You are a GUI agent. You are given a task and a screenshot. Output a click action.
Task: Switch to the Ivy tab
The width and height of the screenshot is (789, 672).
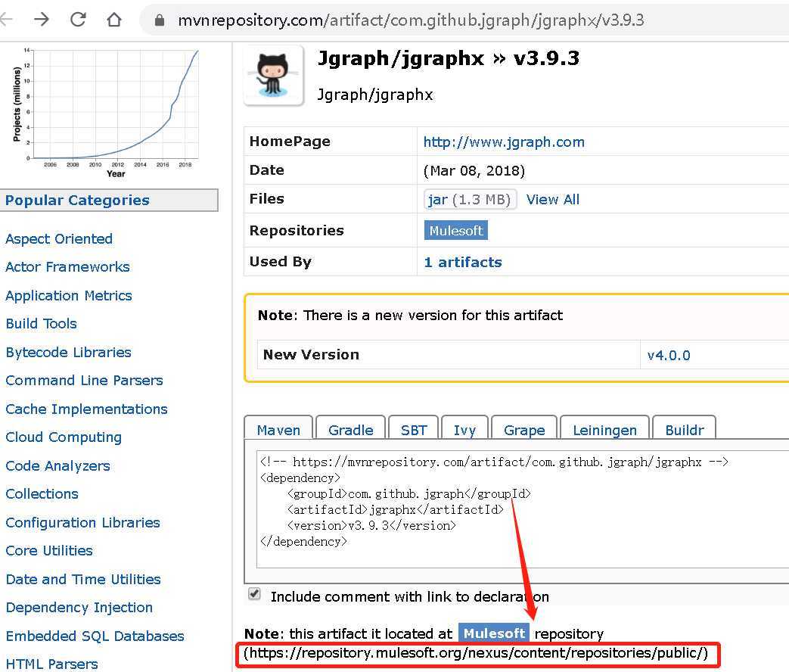point(464,430)
